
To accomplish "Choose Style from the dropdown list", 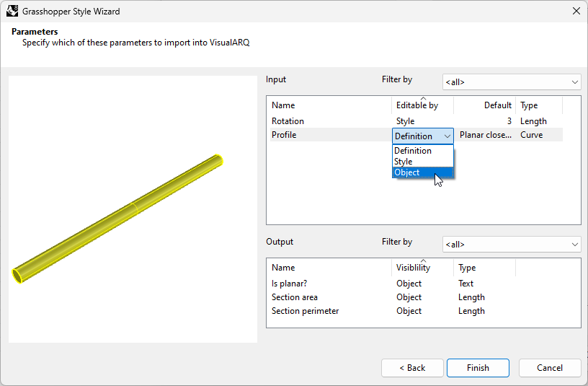I will pos(422,162).
